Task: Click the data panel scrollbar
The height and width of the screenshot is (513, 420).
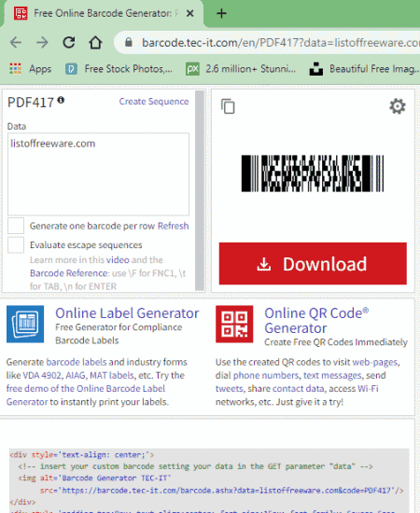Action: [x=200, y=190]
